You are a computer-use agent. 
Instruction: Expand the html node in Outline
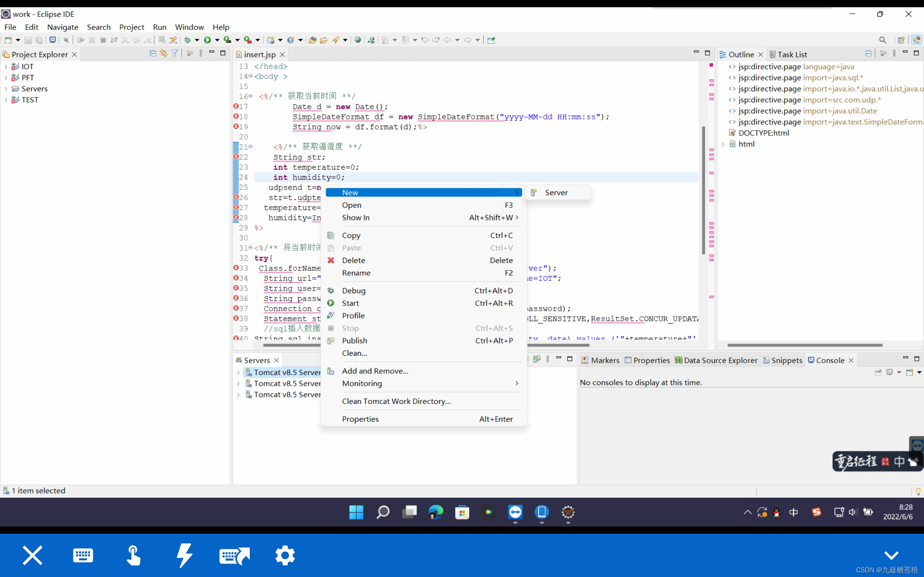723,144
